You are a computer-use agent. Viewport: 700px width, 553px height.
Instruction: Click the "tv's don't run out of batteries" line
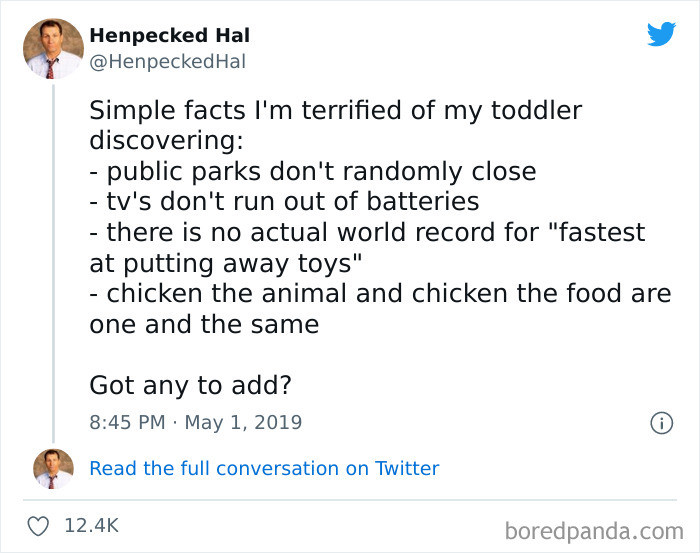click(x=284, y=202)
